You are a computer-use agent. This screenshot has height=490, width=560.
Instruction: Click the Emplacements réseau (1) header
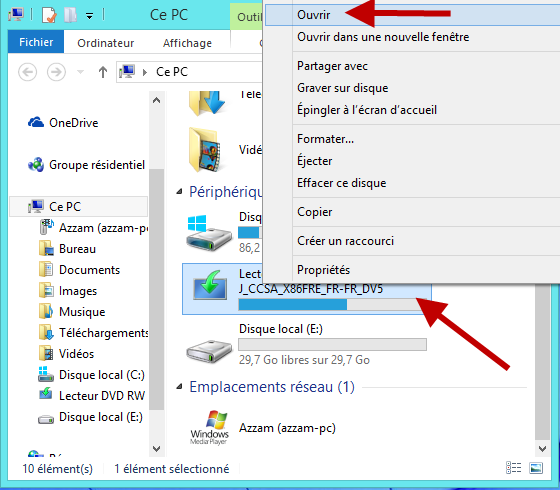coord(272,387)
